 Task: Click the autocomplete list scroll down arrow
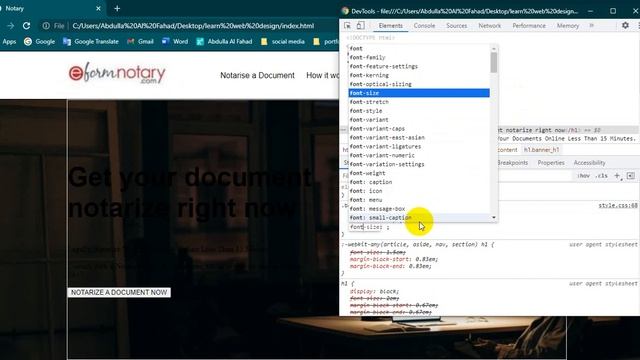(494, 218)
